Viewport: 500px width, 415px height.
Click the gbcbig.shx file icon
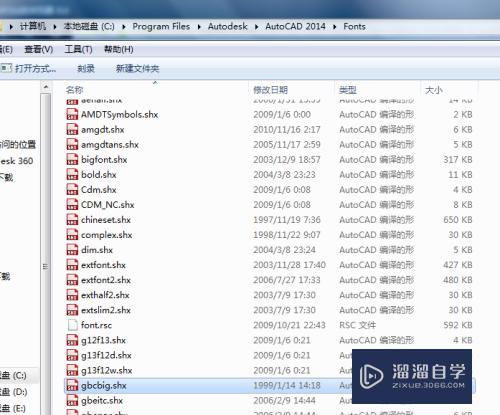(x=72, y=385)
